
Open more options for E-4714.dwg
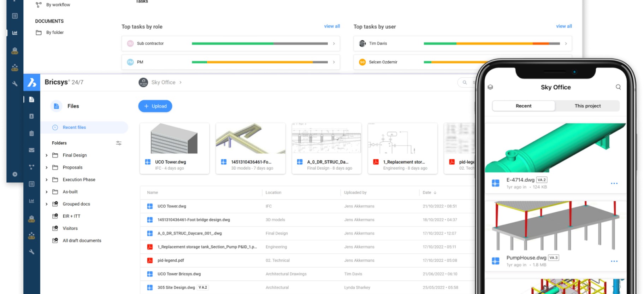click(614, 183)
